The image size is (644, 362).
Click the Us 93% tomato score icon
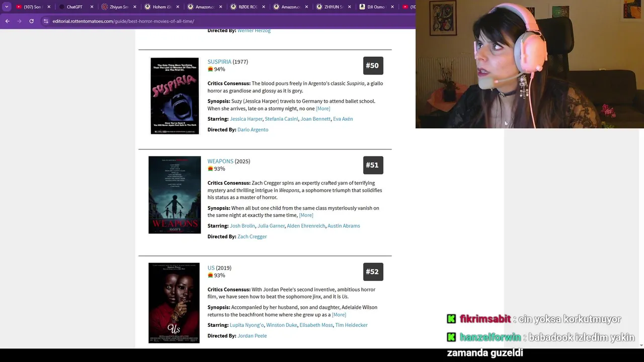(210, 276)
